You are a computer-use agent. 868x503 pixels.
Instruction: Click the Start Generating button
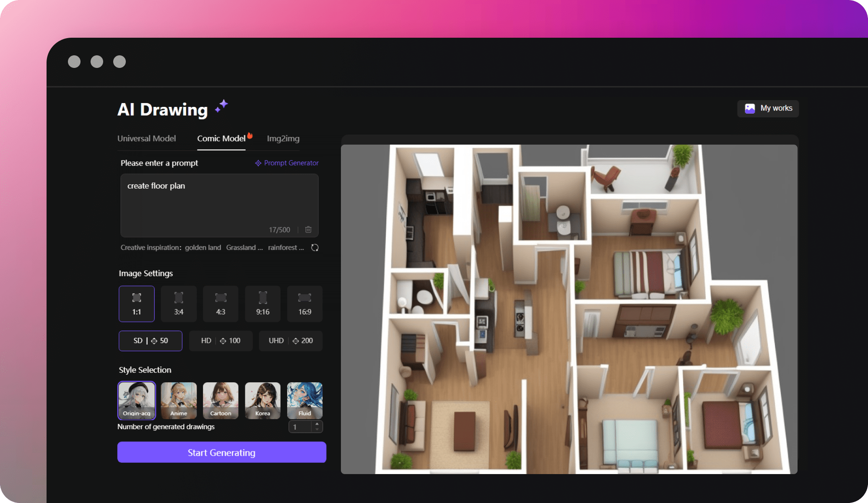point(222,452)
